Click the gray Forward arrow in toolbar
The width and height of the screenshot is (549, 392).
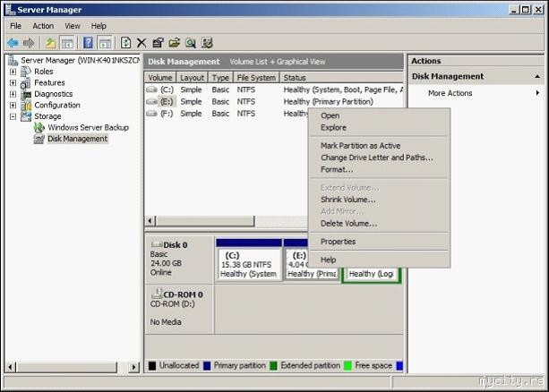pyautogui.click(x=29, y=43)
